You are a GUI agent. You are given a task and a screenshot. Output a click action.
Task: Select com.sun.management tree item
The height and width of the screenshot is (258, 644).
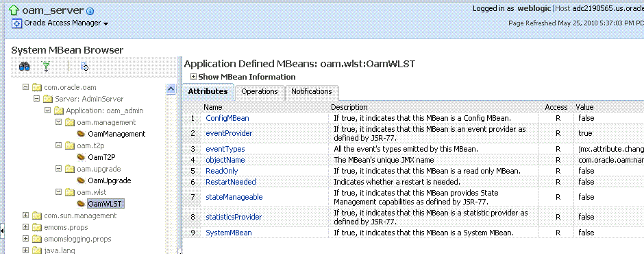[81, 215]
